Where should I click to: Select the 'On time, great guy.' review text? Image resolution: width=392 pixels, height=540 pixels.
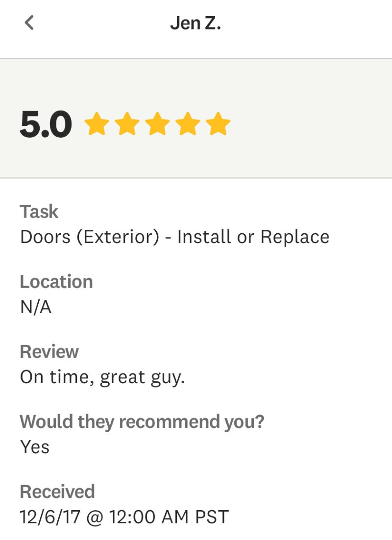pyautogui.click(x=102, y=377)
